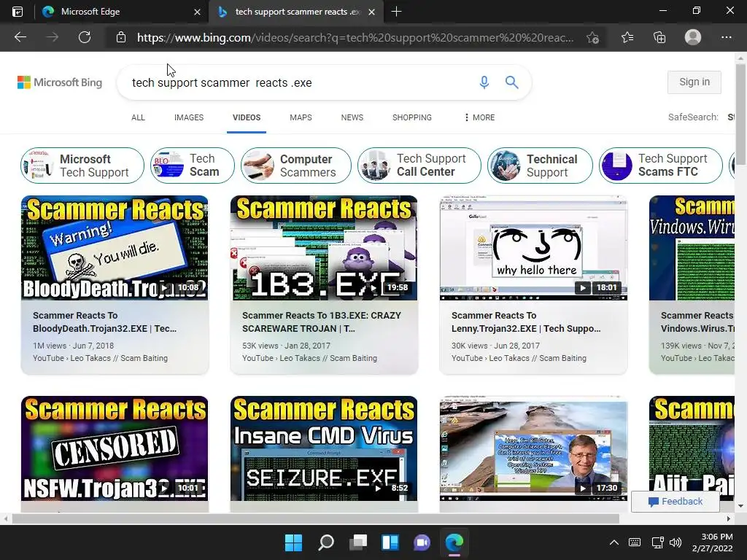This screenshot has height=560, width=747.
Task: Choose the Technical Support suggestion chip
Action: click(x=541, y=166)
